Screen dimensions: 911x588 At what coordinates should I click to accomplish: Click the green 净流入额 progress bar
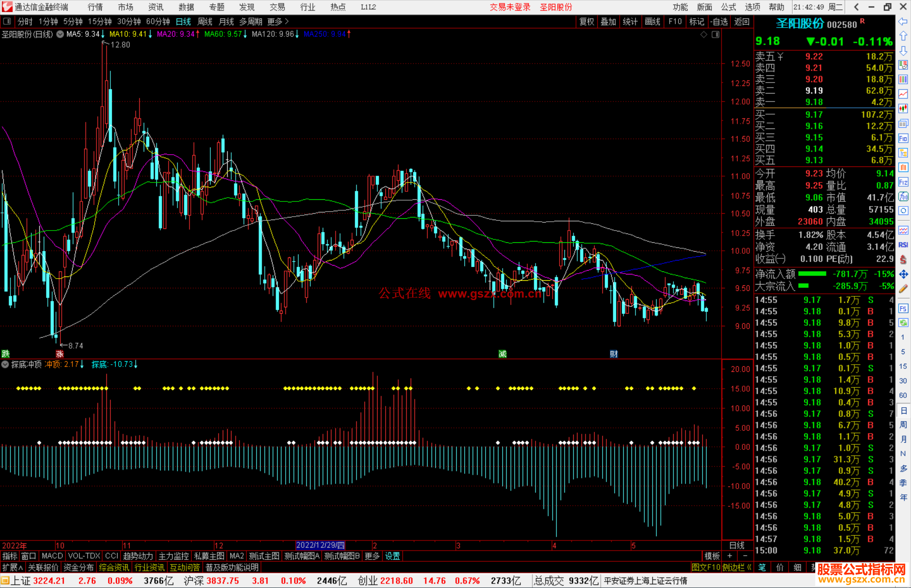pos(812,274)
